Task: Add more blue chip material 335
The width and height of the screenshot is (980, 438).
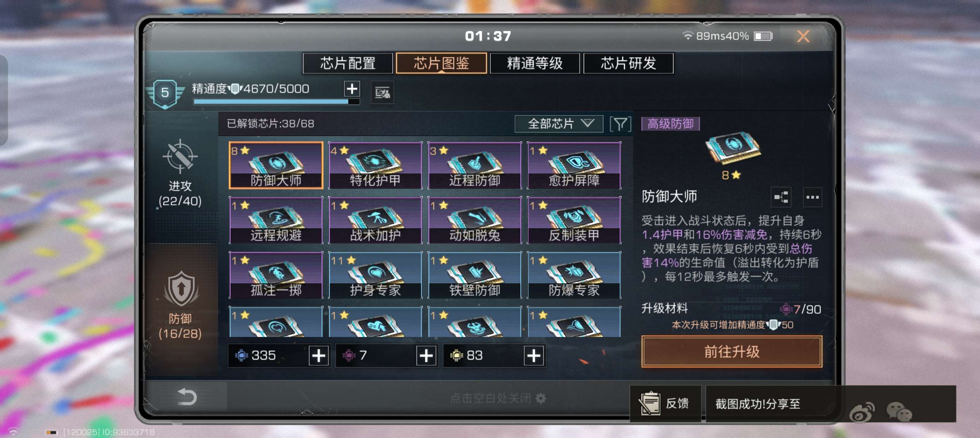Action: (319, 356)
